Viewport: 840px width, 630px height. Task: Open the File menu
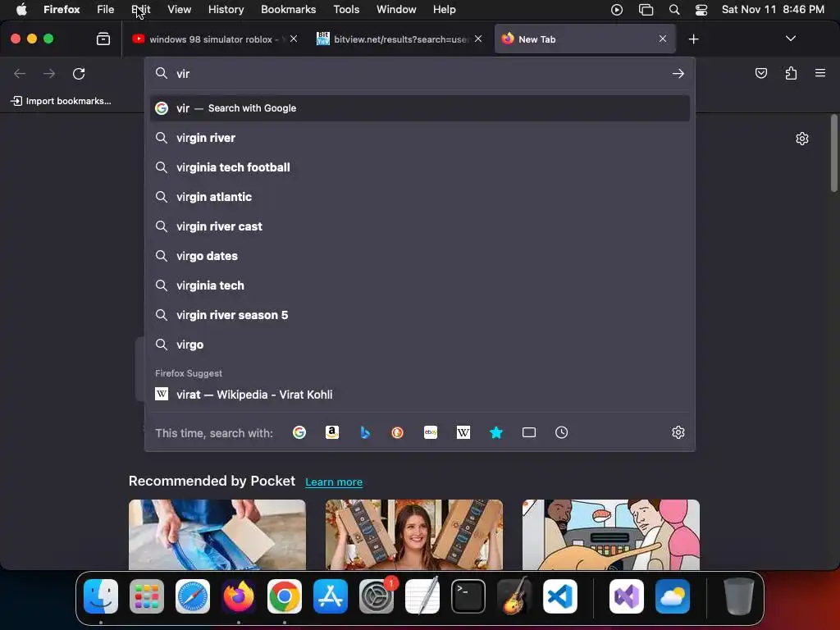coord(106,9)
